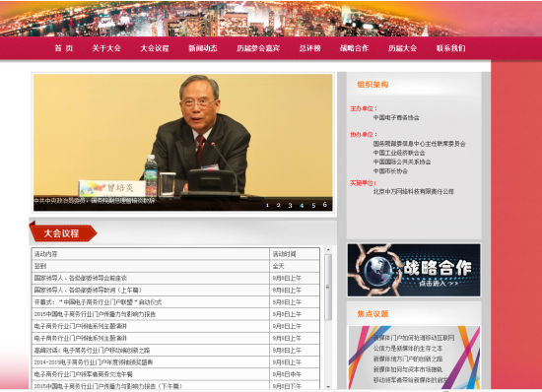Click the main speaker slideshow photo
The image size is (542, 392).
click(x=183, y=142)
